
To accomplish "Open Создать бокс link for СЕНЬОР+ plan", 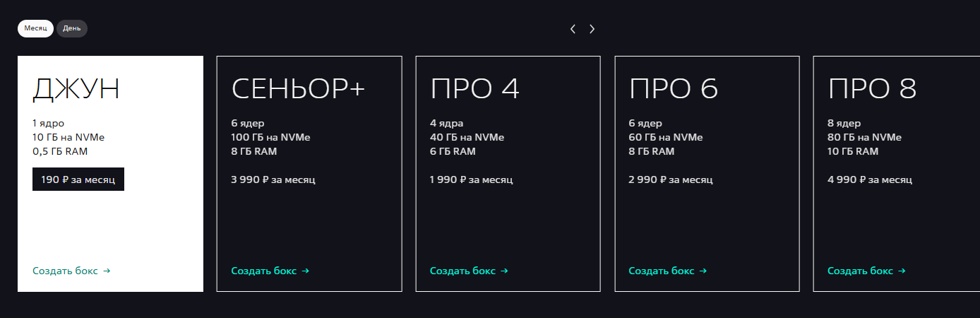I will click(264, 271).
